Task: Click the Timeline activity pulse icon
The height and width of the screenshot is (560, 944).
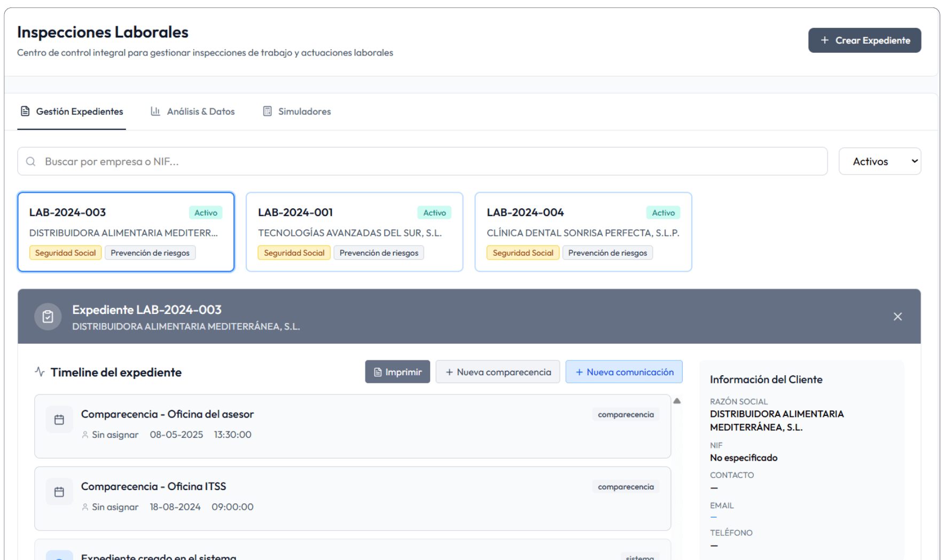Action: (40, 372)
